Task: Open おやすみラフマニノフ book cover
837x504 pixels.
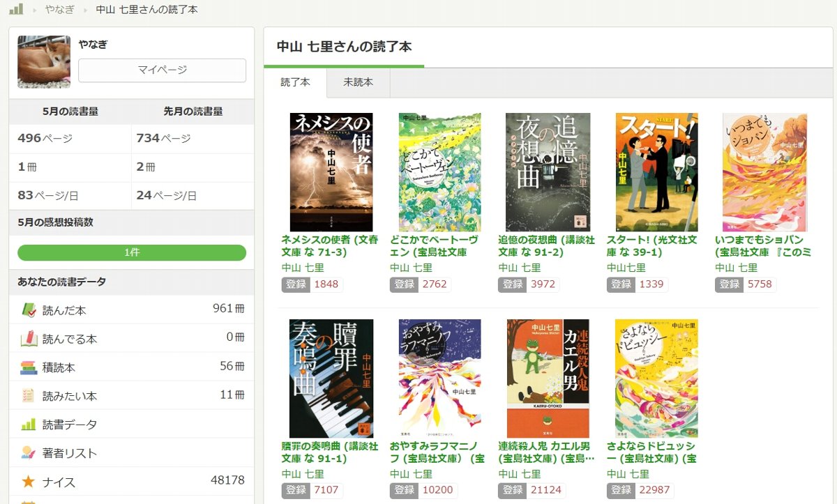Action: (x=439, y=379)
